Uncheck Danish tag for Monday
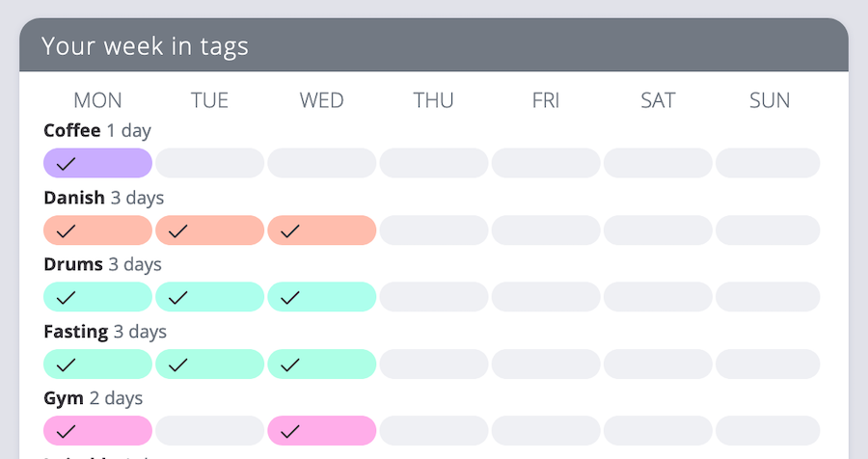Viewport: 868px width, 459px height. point(98,229)
